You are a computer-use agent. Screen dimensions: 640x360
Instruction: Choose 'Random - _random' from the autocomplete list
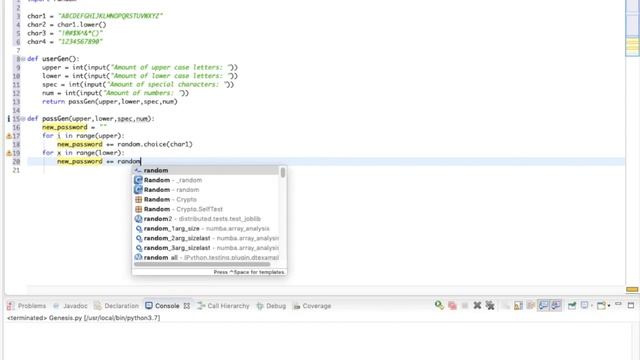206,180
